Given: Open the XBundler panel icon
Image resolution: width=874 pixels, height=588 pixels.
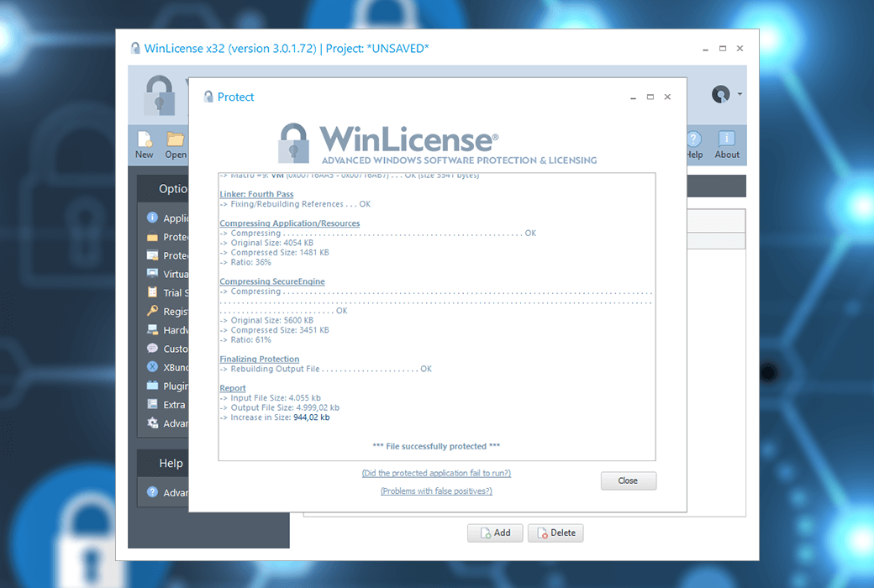Looking at the screenshot, I should [152, 367].
